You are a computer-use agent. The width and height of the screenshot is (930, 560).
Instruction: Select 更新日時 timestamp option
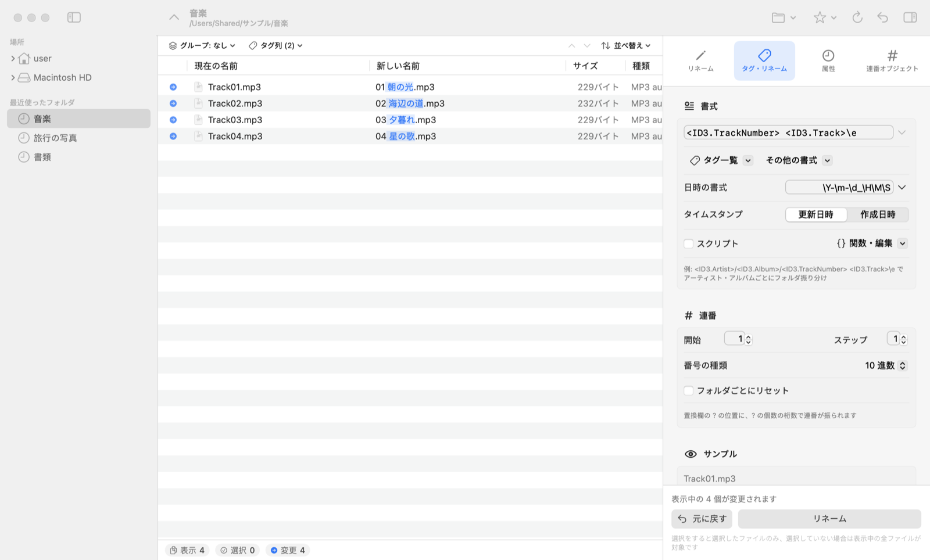[816, 214]
